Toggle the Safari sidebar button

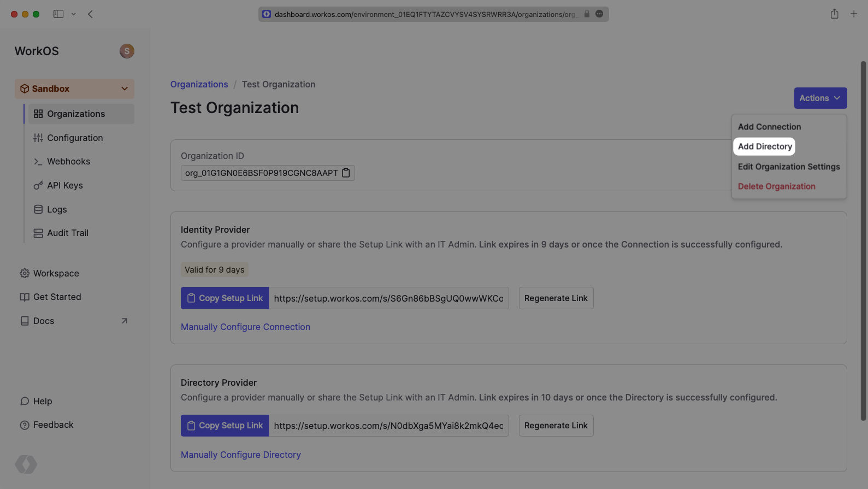click(58, 14)
